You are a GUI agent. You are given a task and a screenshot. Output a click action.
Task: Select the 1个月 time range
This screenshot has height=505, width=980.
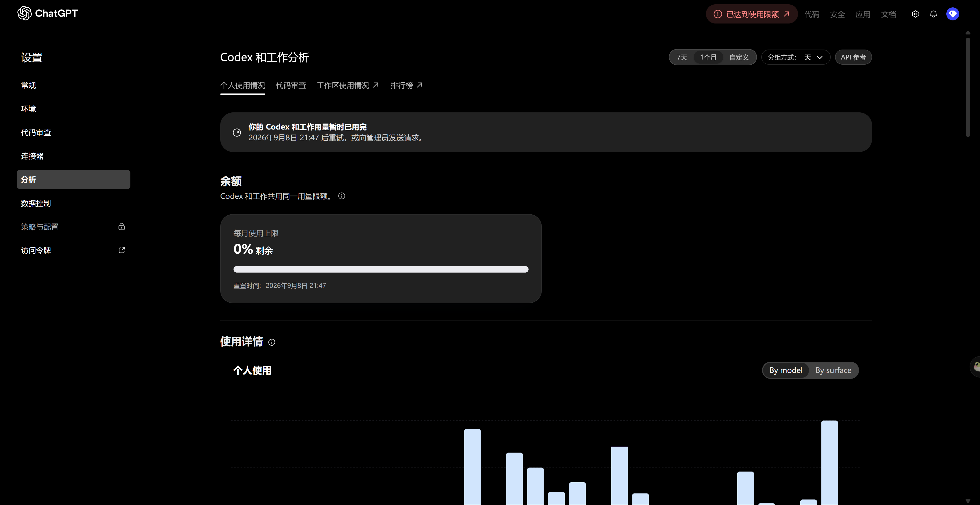coord(708,57)
